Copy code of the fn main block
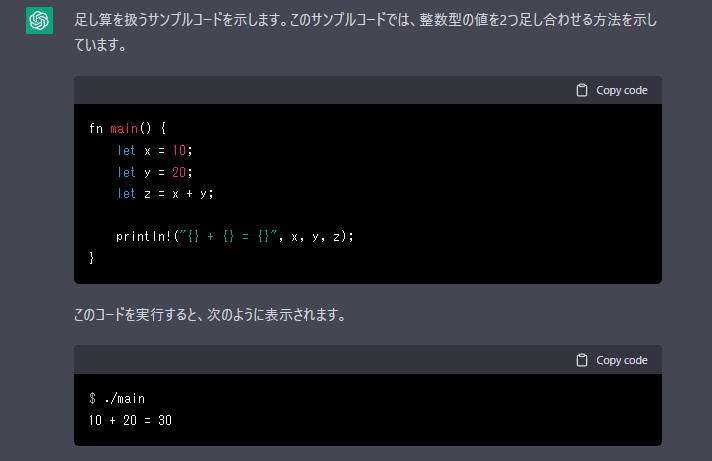Viewport: 712px width, 461px height. [612, 90]
